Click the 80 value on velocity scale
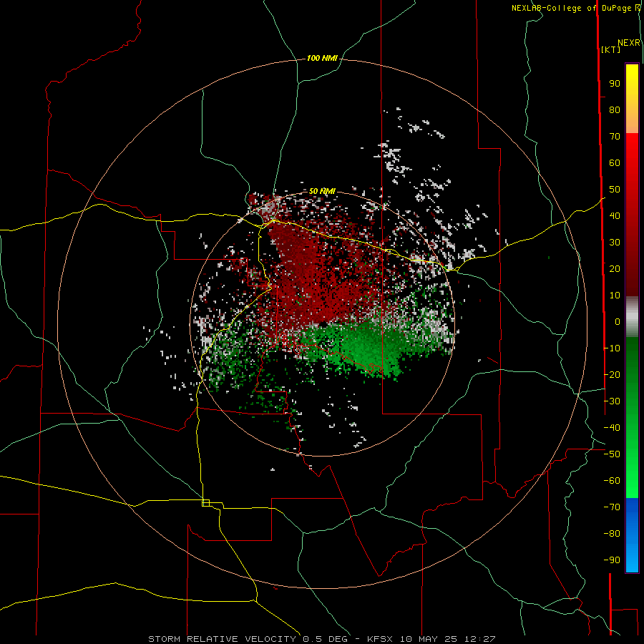The height and width of the screenshot is (644, 644). coord(615,109)
